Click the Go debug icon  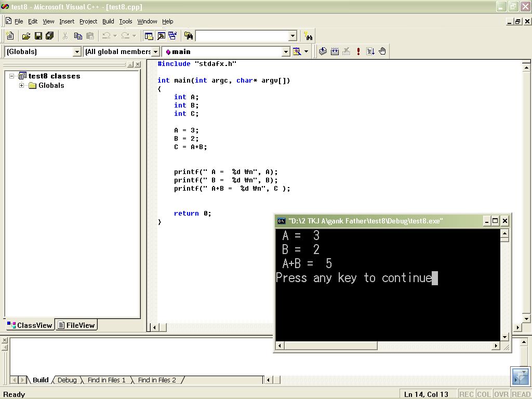click(370, 51)
